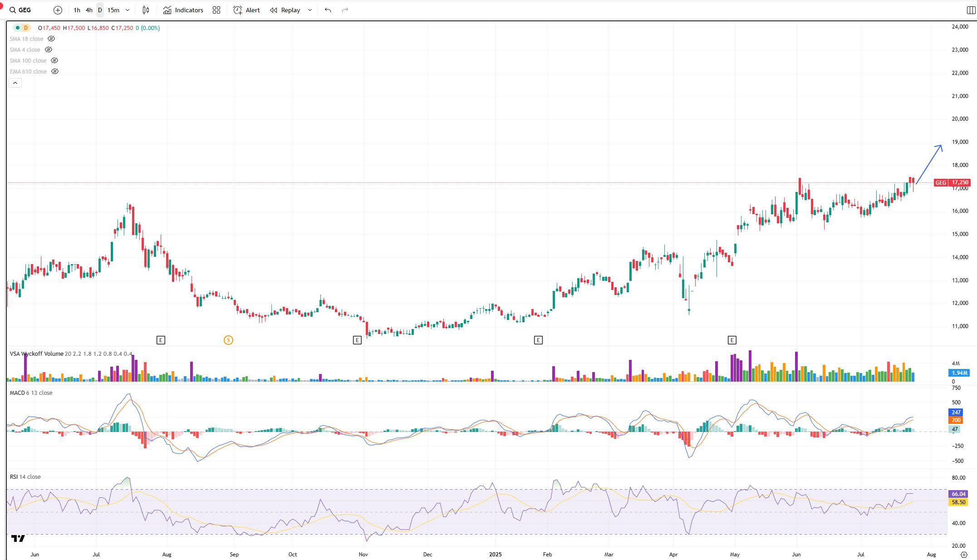Click the earnings E marker near November
Viewport: 977px width, 560px height.
pos(357,340)
